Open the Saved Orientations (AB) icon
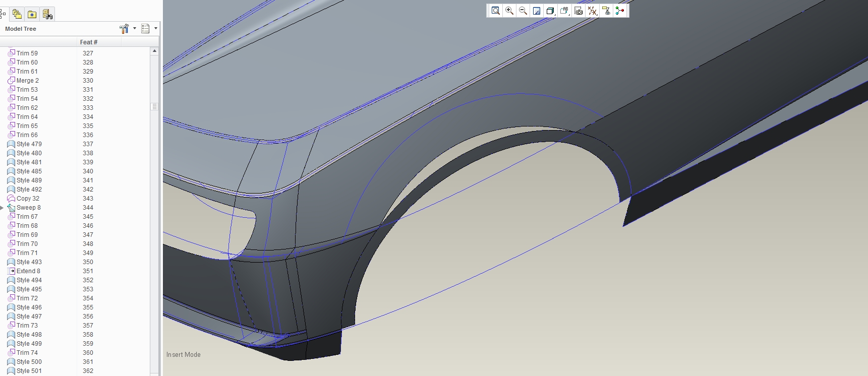Screen dimensions: 868x376 (x=564, y=11)
